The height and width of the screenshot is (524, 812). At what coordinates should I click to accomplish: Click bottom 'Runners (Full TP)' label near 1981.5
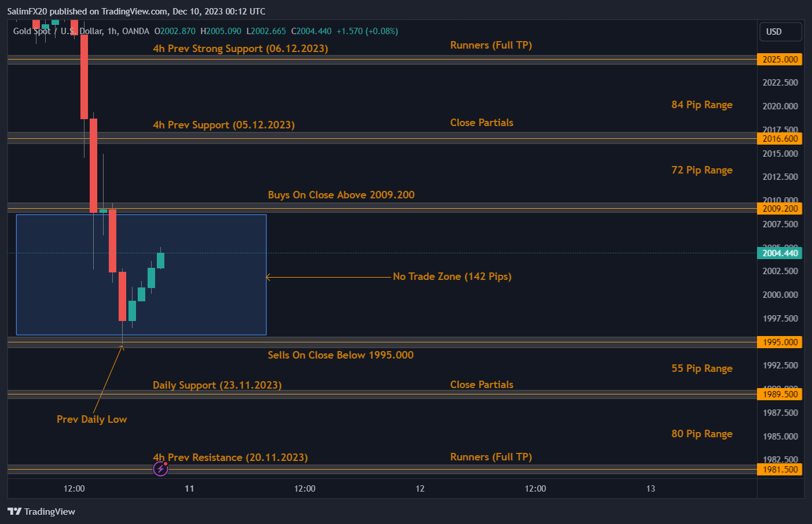coord(491,457)
